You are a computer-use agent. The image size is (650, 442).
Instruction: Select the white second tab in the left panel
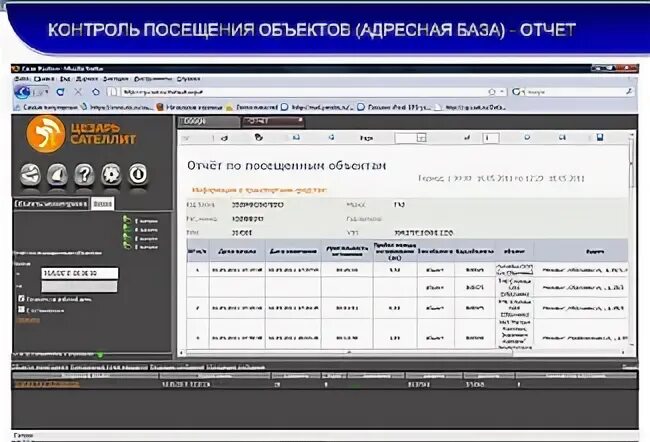(102, 204)
